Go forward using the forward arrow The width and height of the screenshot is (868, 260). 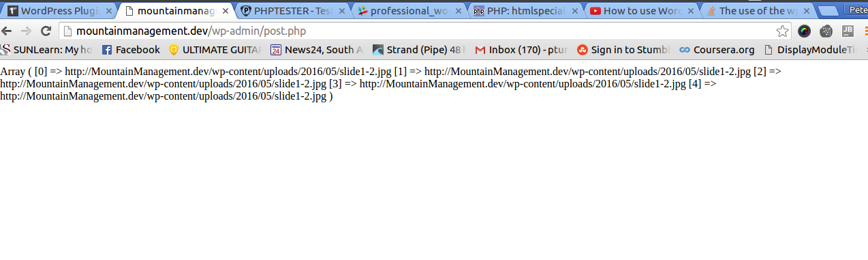click(x=26, y=31)
